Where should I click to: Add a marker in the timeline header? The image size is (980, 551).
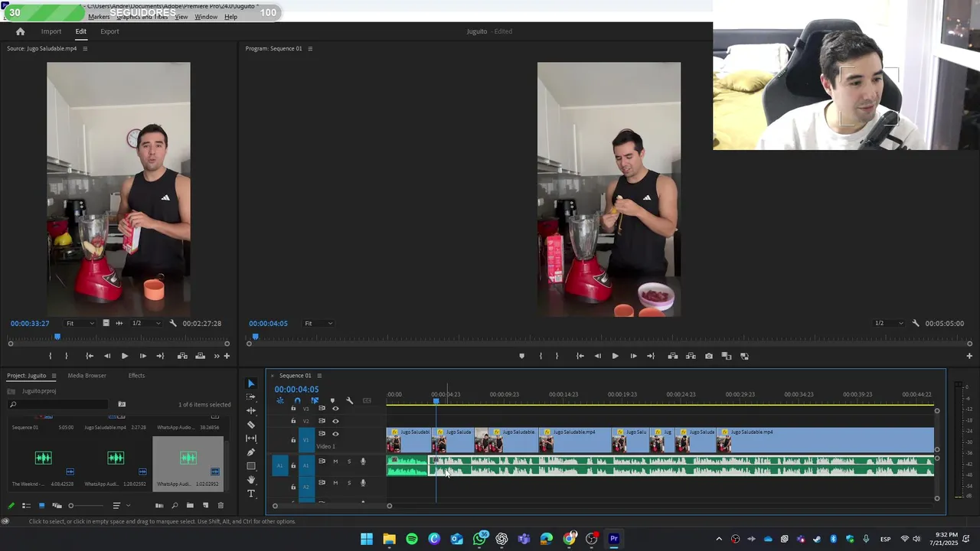coord(332,400)
